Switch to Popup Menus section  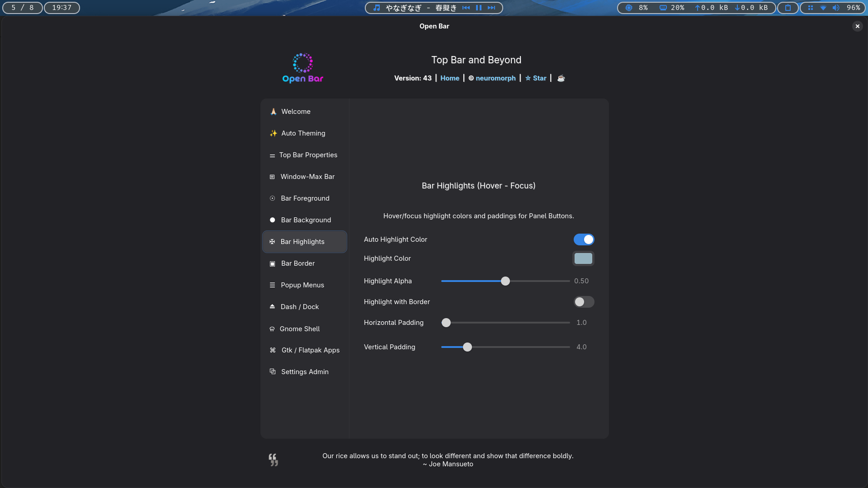302,285
